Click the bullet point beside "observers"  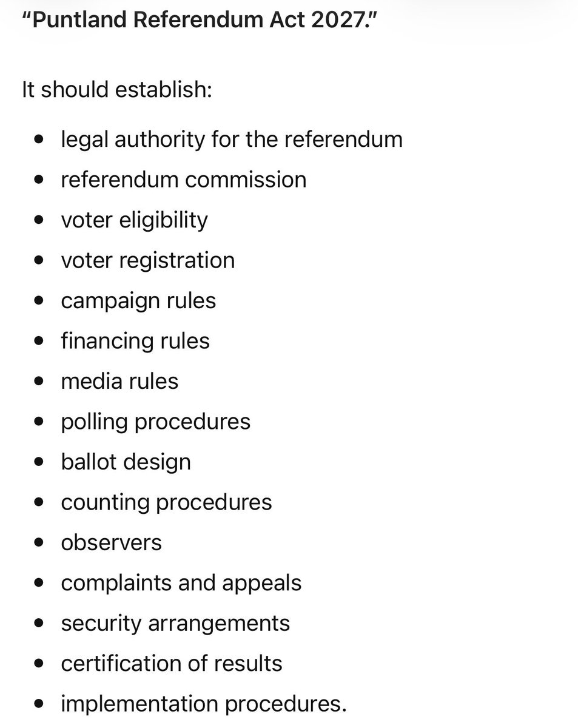pyautogui.click(x=39, y=543)
